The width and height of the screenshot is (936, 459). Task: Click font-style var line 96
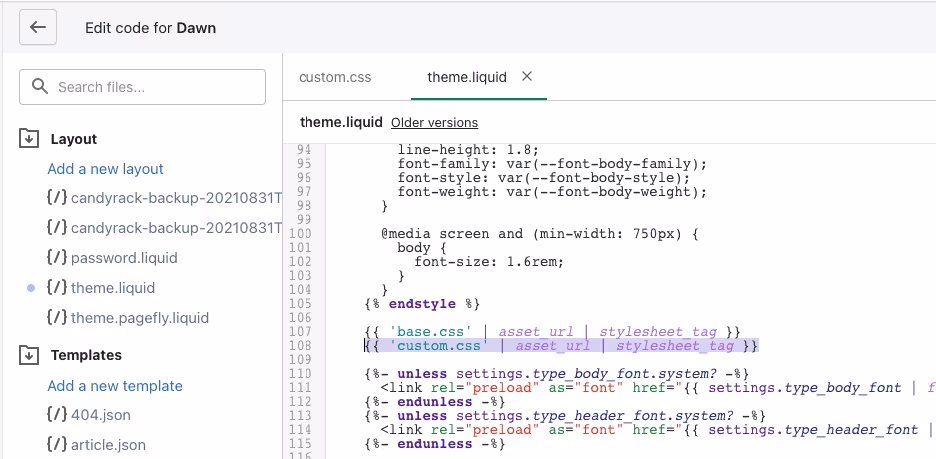(x=544, y=178)
